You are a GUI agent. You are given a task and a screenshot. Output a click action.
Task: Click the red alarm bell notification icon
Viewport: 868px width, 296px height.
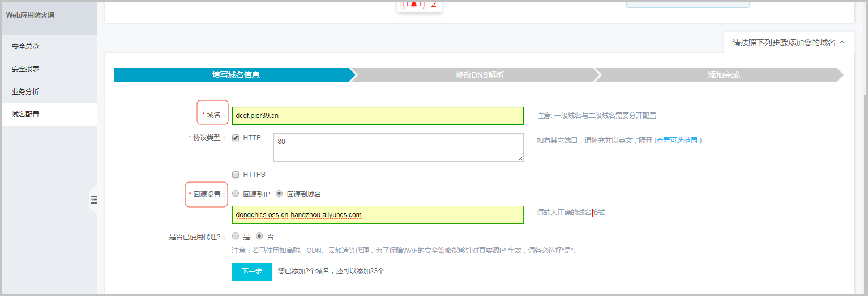pyautogui.click(x=414, y=4)
